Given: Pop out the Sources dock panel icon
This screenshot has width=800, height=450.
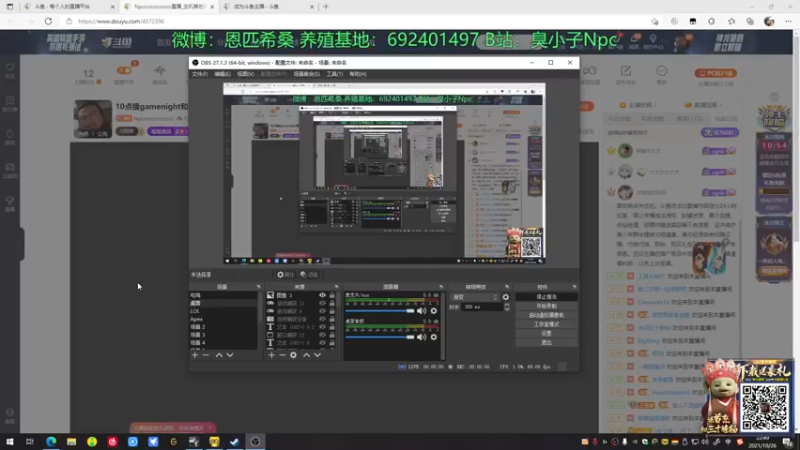Looking at the screenshot, I should [336, 287].
